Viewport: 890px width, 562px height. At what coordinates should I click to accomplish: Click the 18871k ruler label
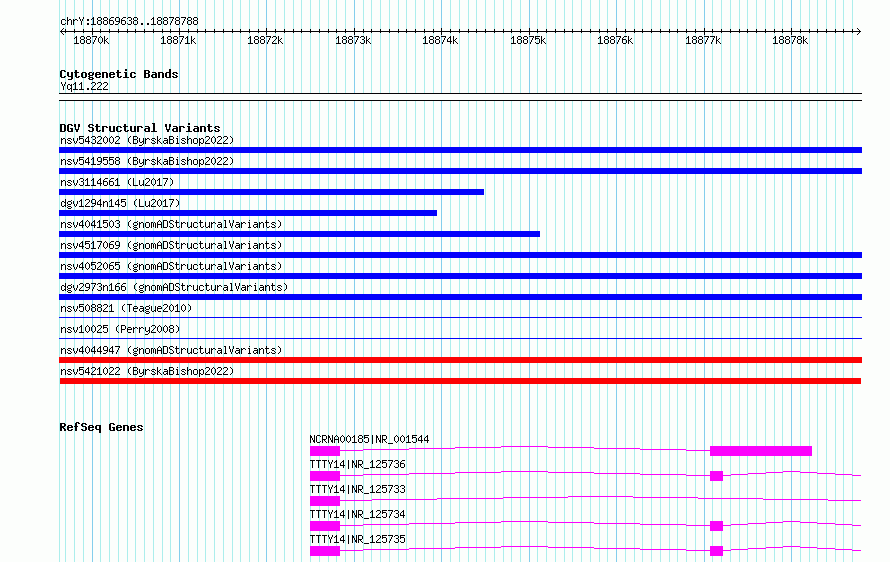pyautogui.click(x=178, y=40)
